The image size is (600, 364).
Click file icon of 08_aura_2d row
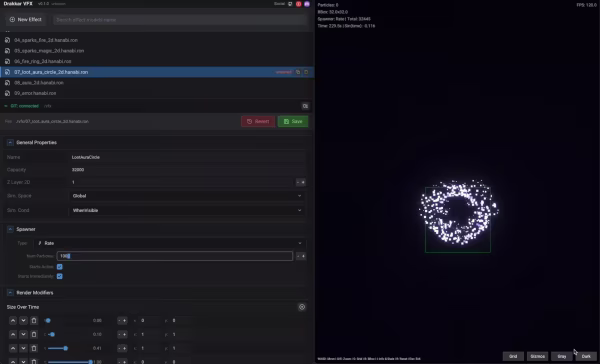(7, 83)
